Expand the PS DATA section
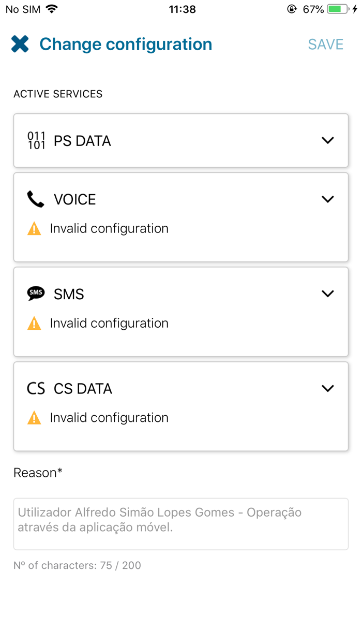The height and width of the screenshot is (644, 362). 327,139
